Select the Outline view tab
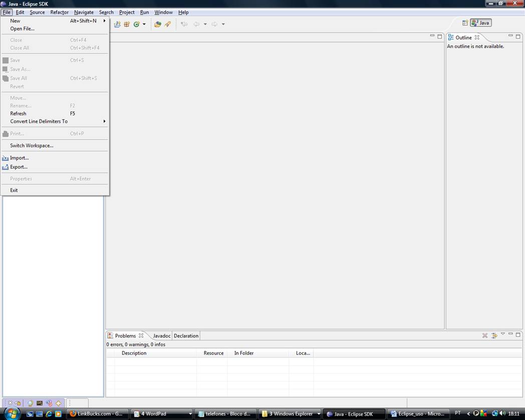525x420 pixels. (463, 38)
